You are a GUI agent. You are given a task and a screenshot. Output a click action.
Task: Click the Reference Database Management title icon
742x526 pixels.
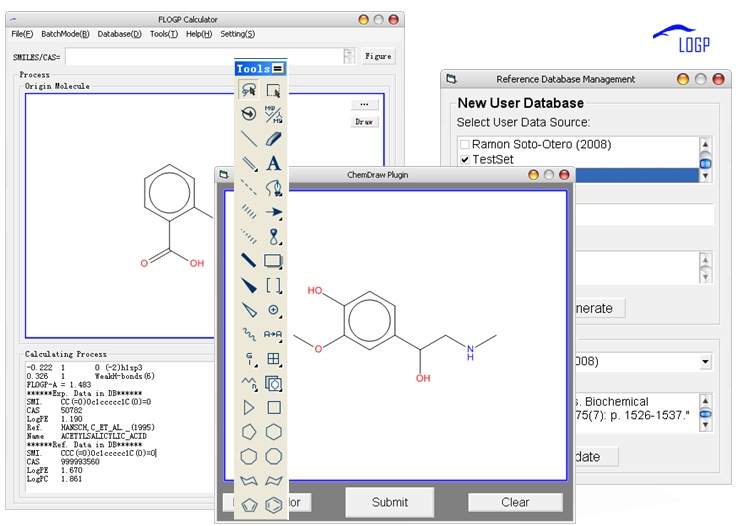click(451, 79)
